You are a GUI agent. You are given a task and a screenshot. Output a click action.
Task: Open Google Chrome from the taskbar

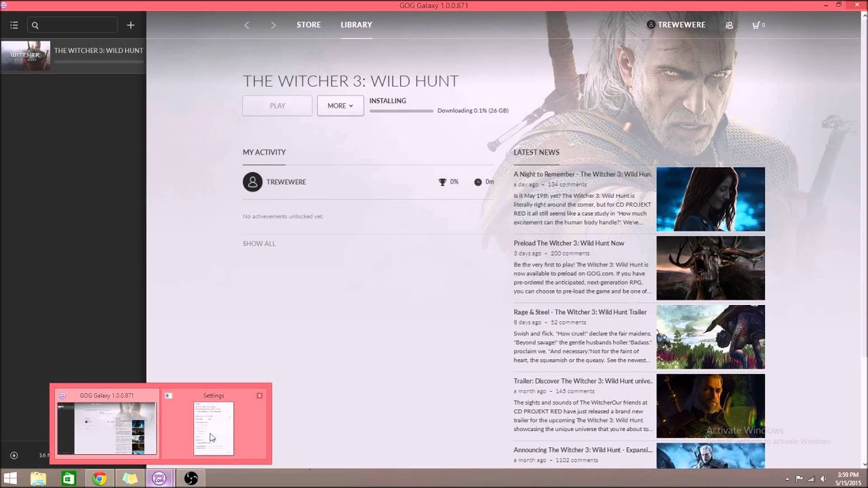100,479
